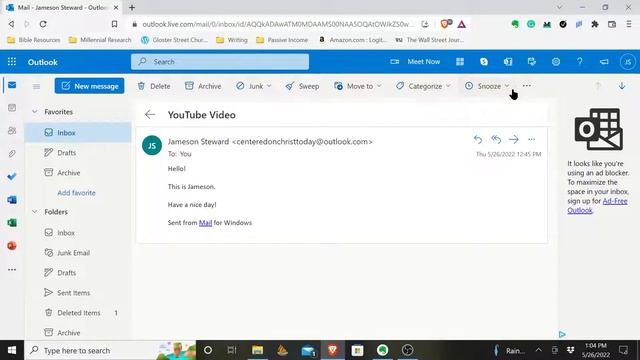Open the account avatar JS in header

point(627,62)
